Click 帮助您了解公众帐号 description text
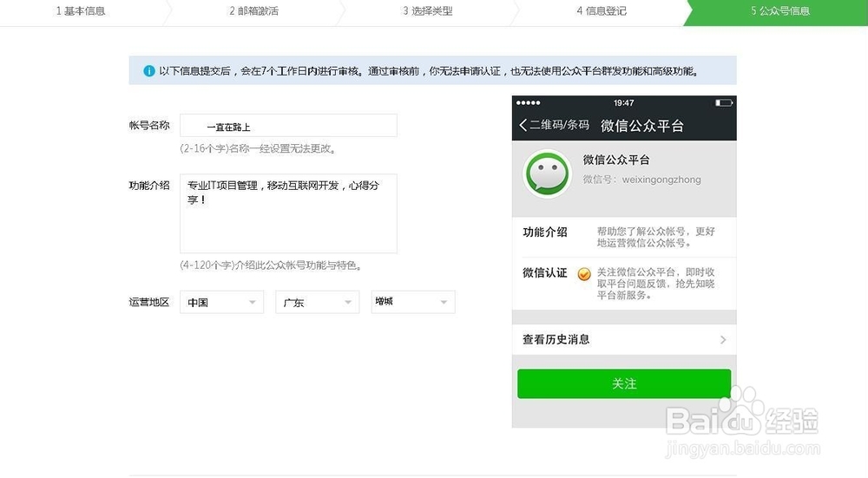Screen dimensions: 868x478 (655, 238)
